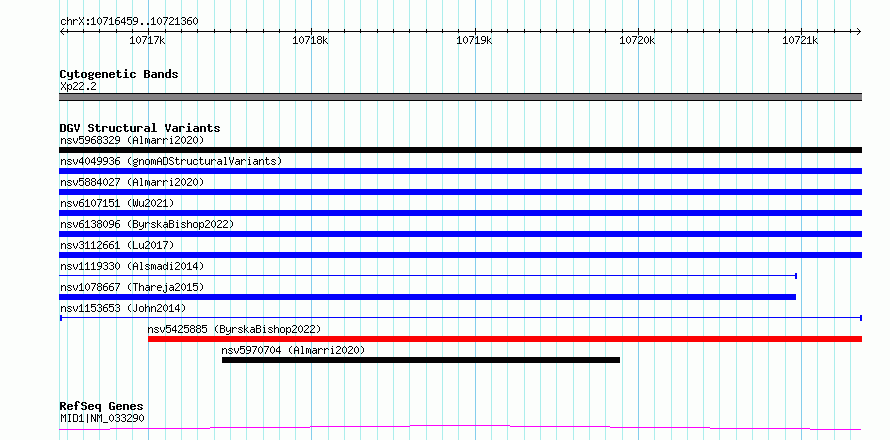Click the blue bar under nsv6107151

(460, 213)
